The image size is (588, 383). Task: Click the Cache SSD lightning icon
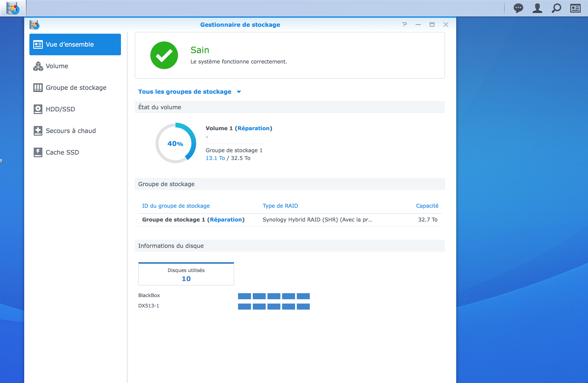(x=38, y=152)
